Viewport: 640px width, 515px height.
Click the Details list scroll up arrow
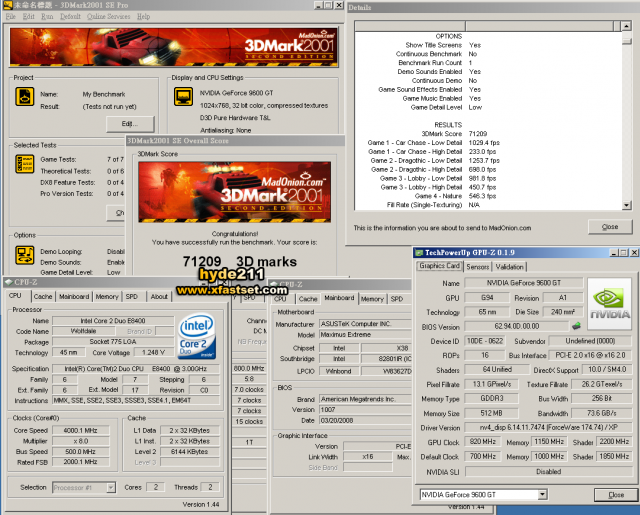point(627,27)
